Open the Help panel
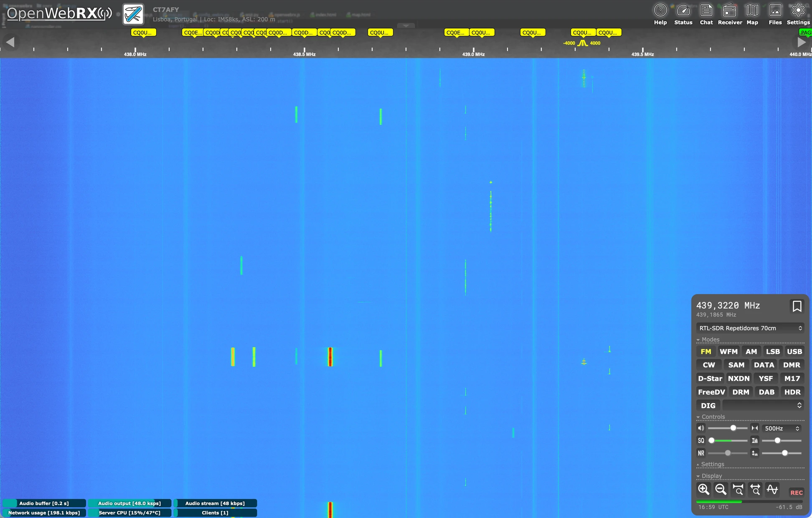 [660, 14]
